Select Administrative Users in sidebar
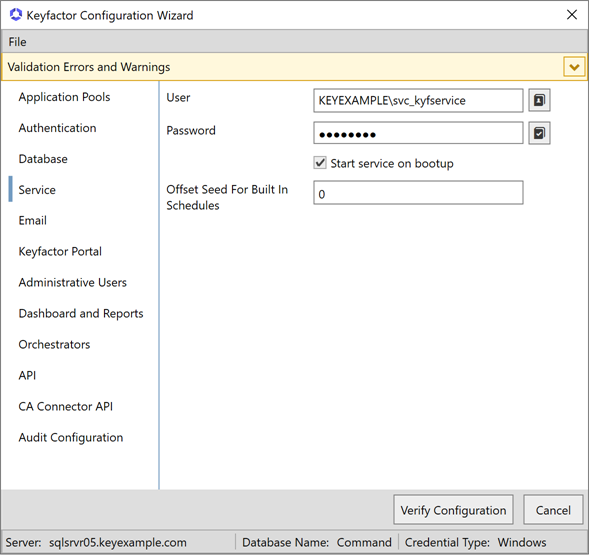 (72, 283)
